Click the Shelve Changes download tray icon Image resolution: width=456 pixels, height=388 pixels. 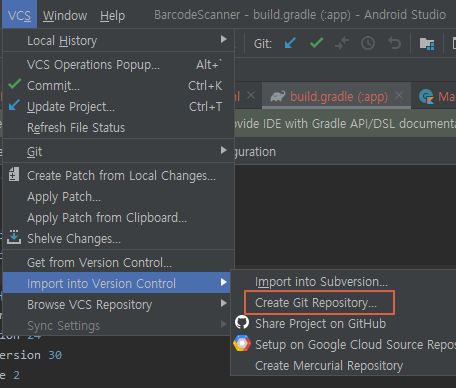coord(14,237)
